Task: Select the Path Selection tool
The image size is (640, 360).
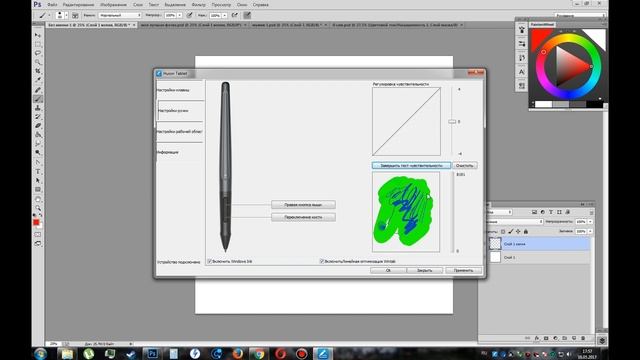Action: [x=38, y=180]
